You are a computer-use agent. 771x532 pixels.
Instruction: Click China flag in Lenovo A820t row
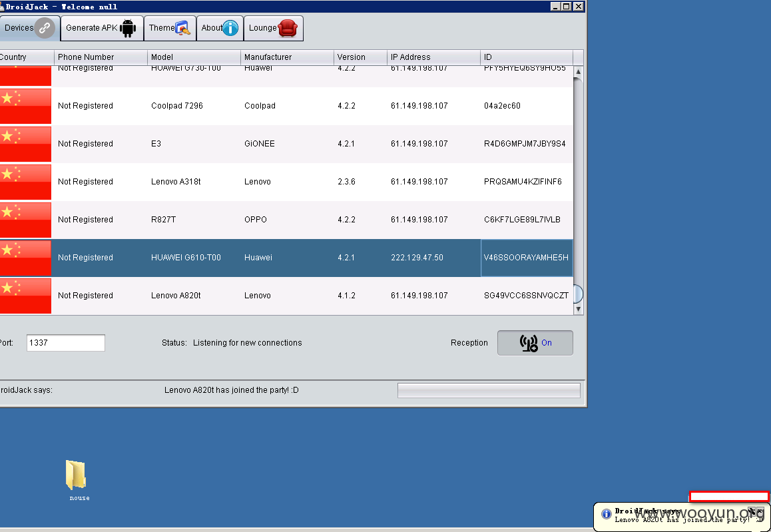click(25, 296)
